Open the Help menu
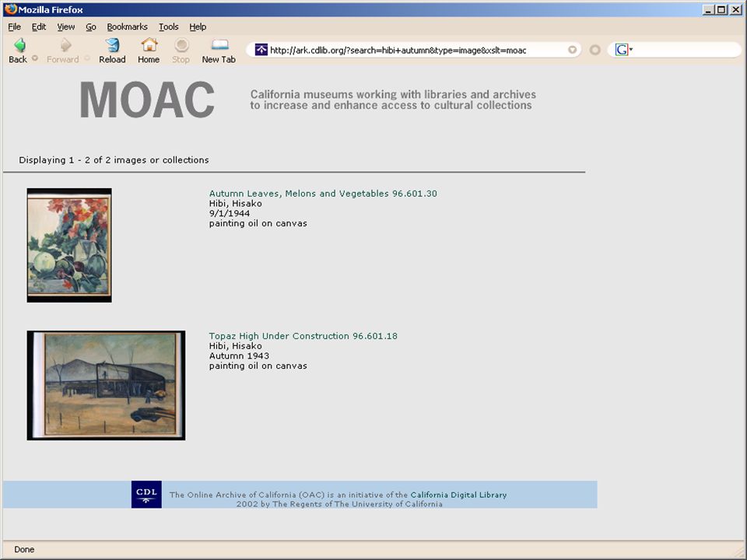 coord(198,26)
